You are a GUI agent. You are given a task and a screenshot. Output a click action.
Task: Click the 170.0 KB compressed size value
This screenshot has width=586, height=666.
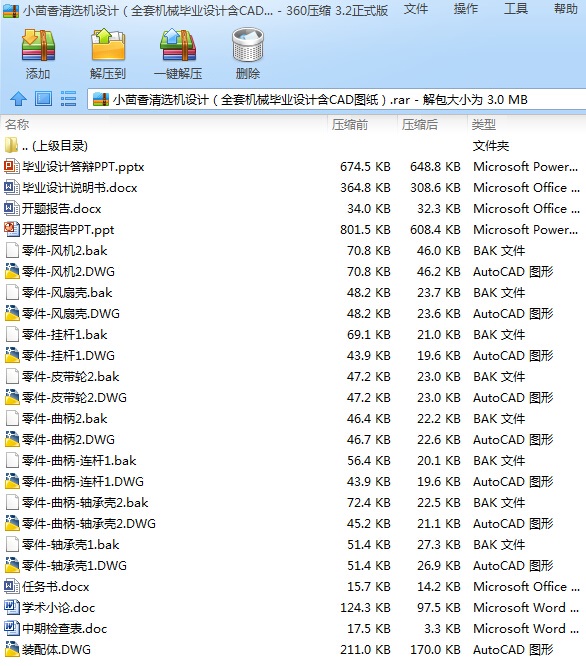pyautogui.click(x=435, y=649)
